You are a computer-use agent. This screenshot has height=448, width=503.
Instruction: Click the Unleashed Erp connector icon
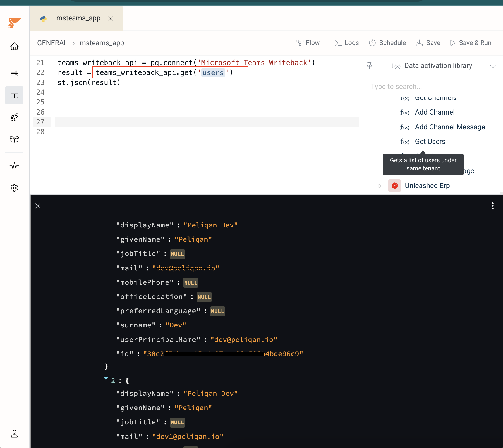point(394,185)
